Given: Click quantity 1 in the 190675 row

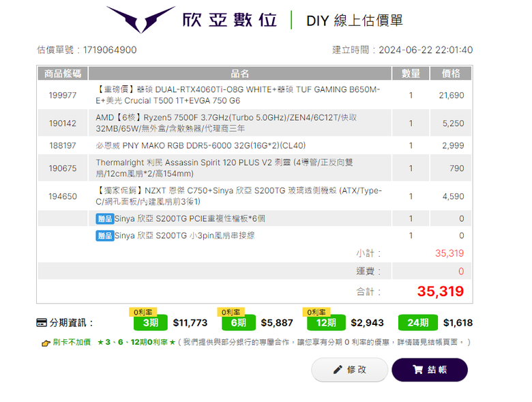Looking at the screenshot, I should tap(411, 169).
